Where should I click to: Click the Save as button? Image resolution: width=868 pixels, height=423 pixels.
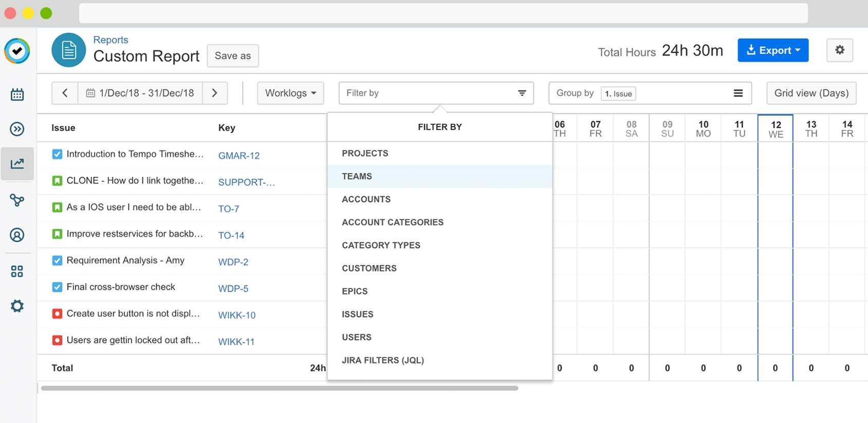click(233, 55)
